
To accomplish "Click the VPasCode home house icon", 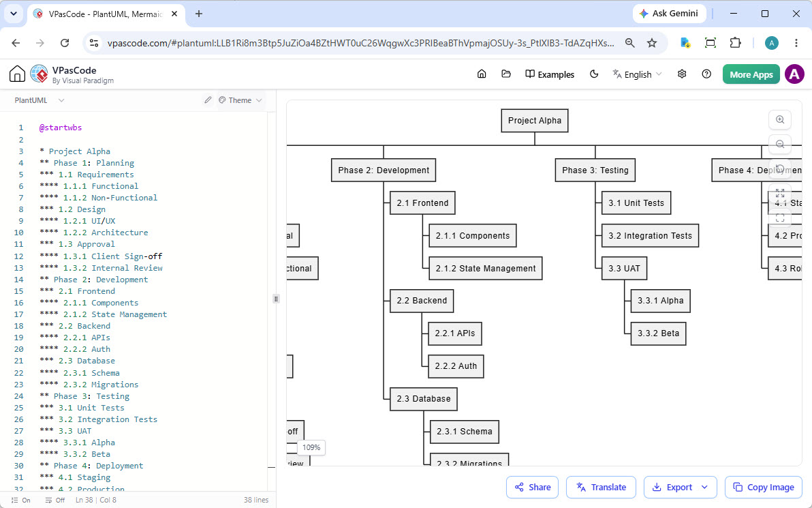I will (17, 74).
